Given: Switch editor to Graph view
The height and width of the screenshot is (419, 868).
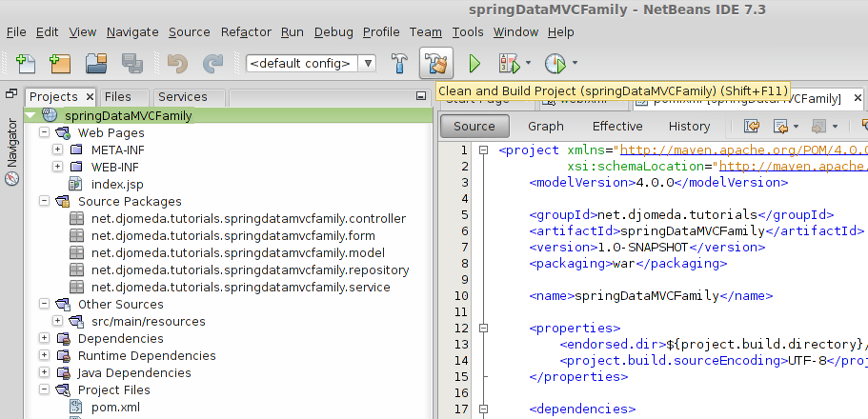Looking at the screenshot, I should tap(545, 127).
